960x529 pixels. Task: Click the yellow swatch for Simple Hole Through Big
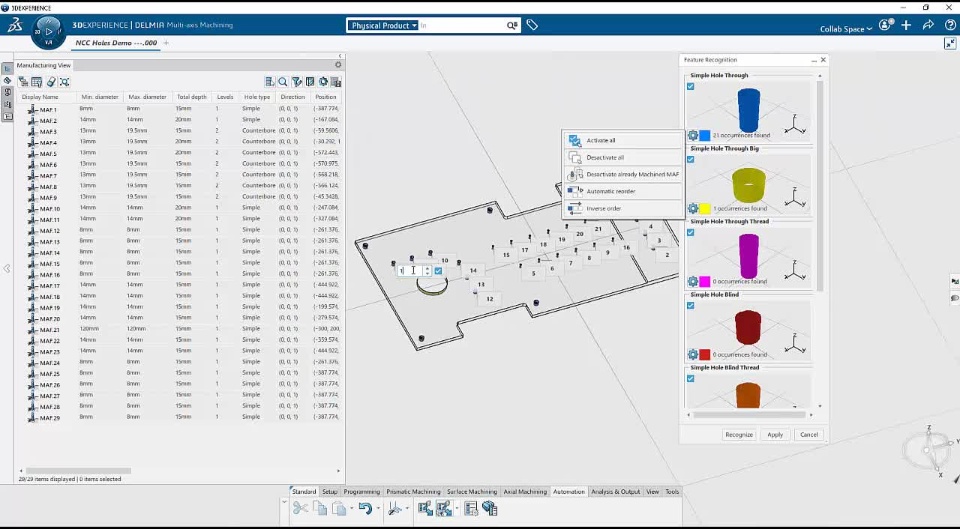click(705, 209)
